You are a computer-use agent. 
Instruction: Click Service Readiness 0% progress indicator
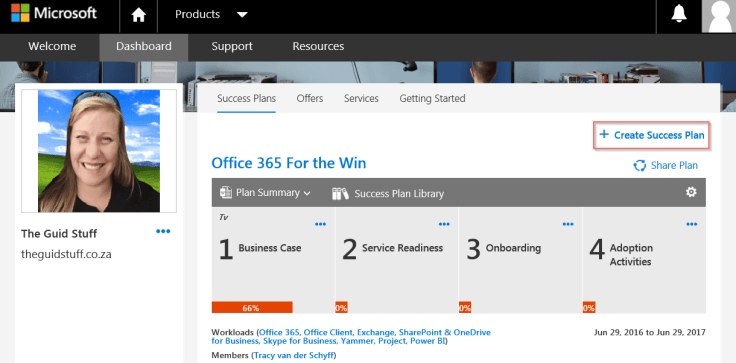(x=341, y=308)
